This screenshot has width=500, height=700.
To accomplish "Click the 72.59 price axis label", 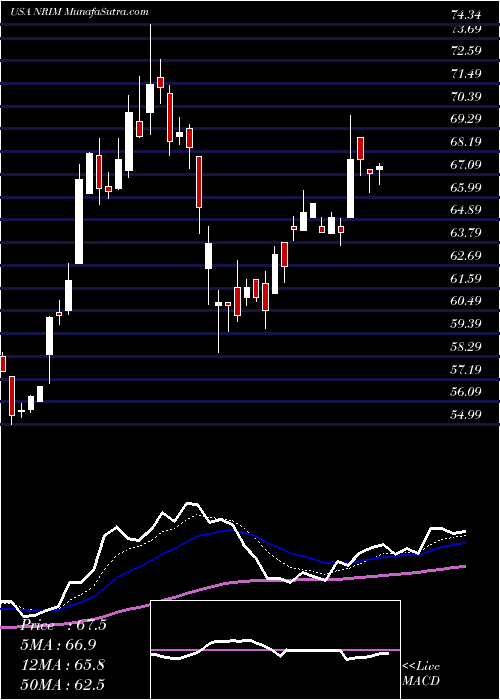I will 466,50.
